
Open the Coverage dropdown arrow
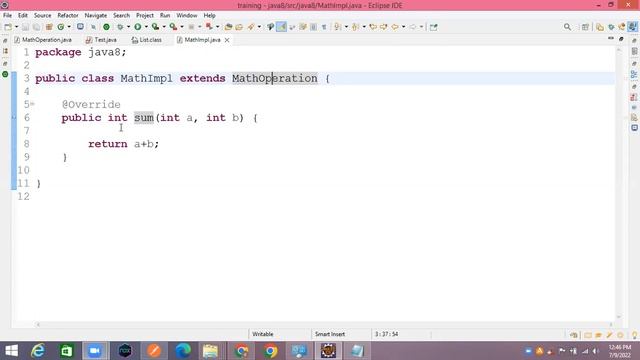(164, 27)
